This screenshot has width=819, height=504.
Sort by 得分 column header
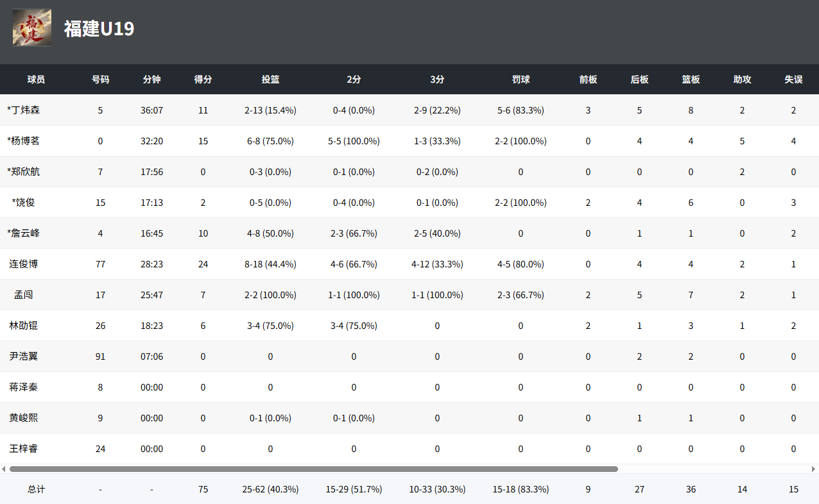point(203,80)
